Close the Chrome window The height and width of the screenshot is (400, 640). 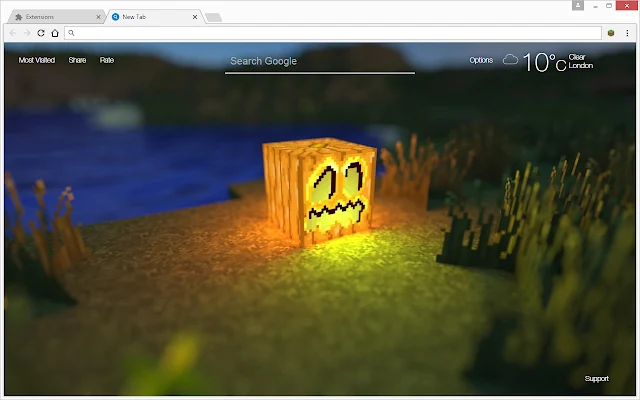click(x=627, y=6)
